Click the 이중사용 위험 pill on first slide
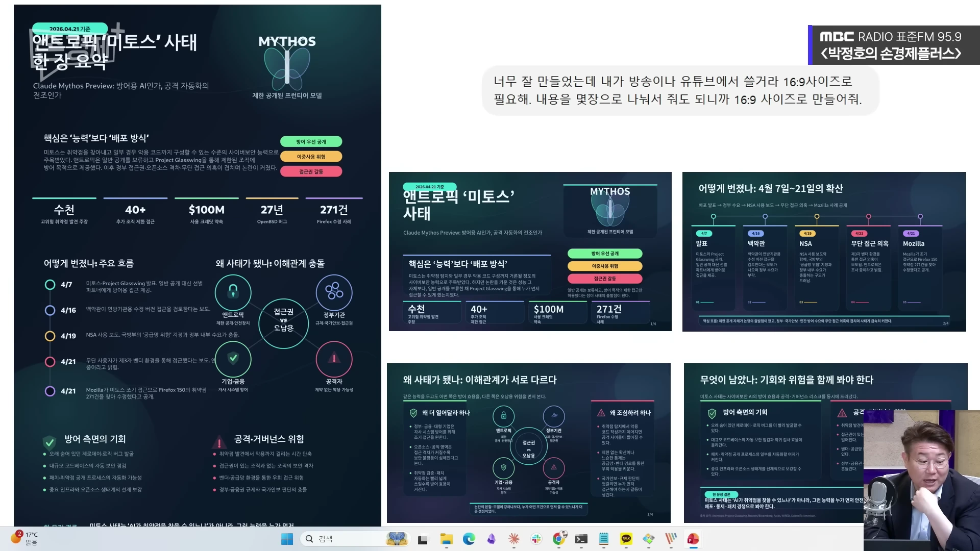Image resolution: width=980 pixels, height=551 pixels. 605,266
